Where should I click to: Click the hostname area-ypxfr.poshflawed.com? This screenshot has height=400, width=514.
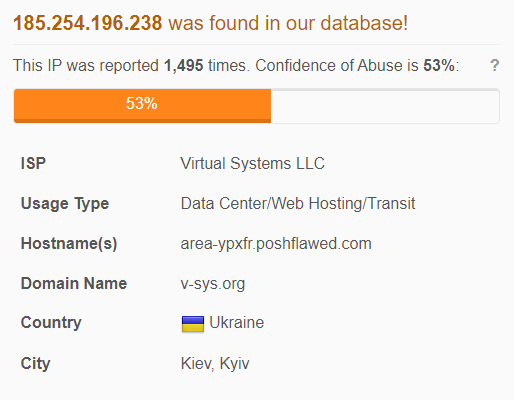pyautogui.click(x=276, y=244)
